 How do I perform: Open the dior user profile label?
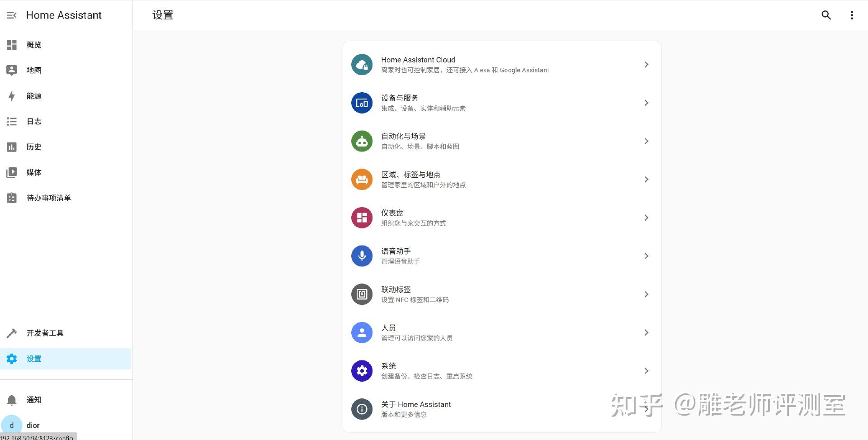[x=33, y=425]
